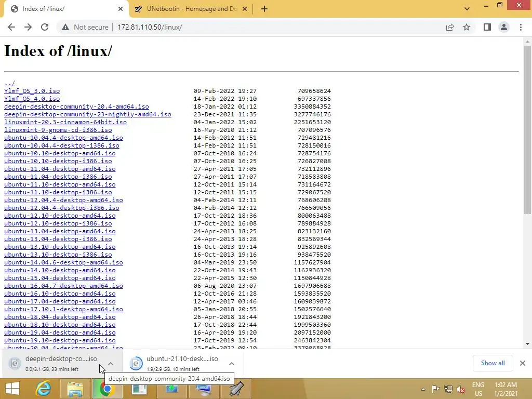Close the Index of /linux/ tab
Viewport: 532px width, 399px height.
click(121, 9)
